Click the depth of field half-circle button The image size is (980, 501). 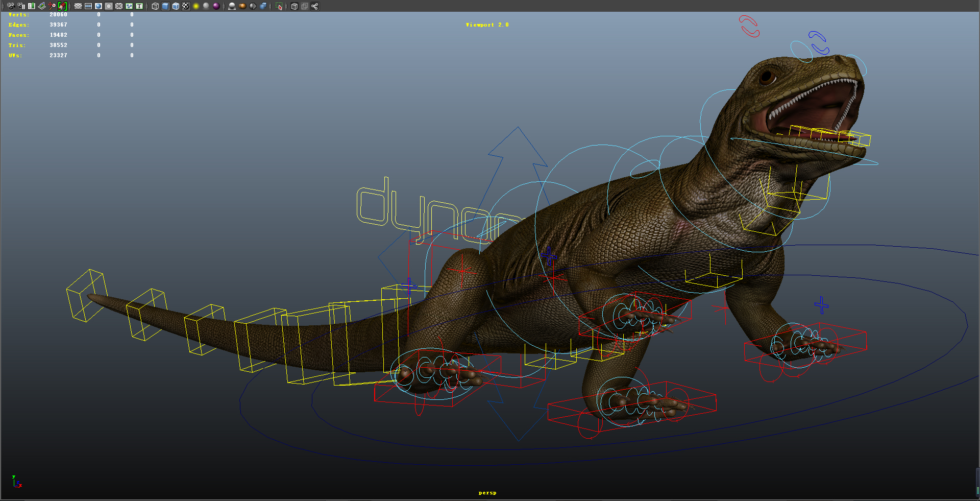(252, 6)
